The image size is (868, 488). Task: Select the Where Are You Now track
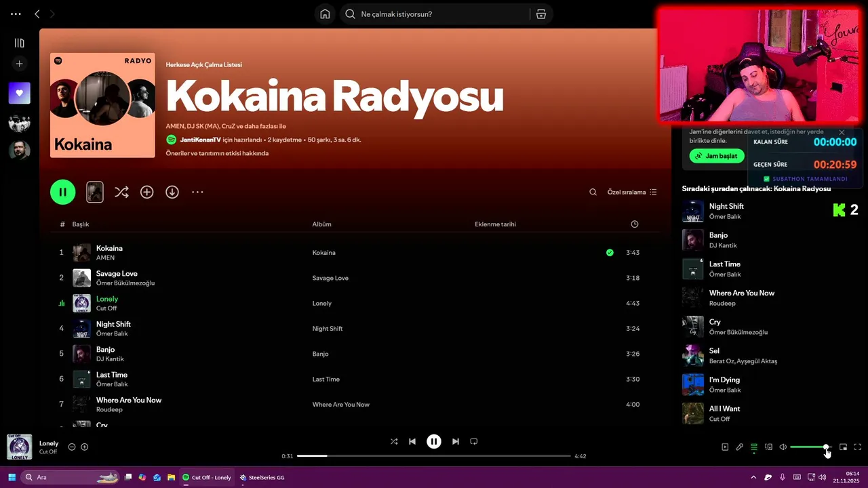[x=355, y=404]
